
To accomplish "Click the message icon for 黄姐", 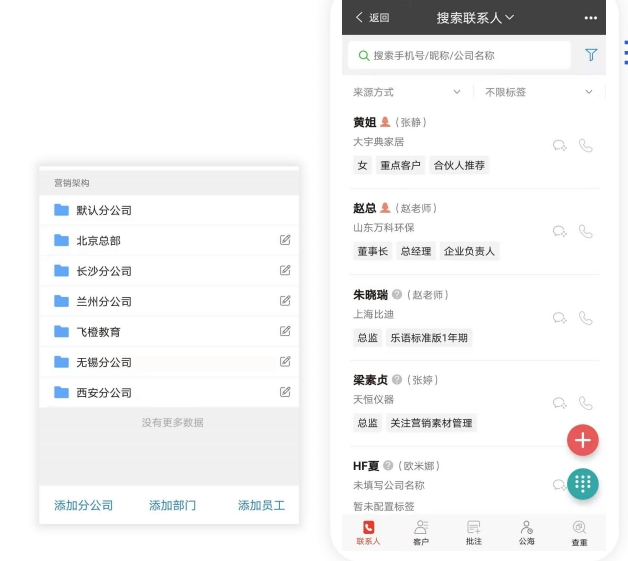I will [x=560, y=145].
